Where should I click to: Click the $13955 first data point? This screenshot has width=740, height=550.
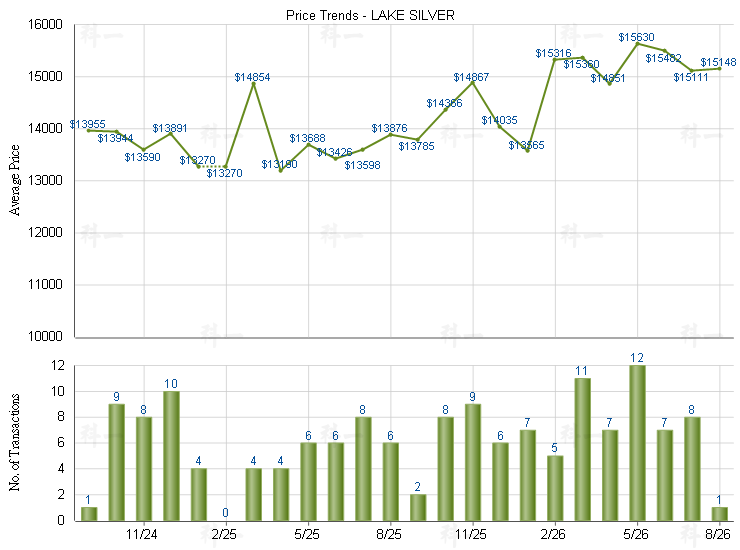[x=89, y=130]
